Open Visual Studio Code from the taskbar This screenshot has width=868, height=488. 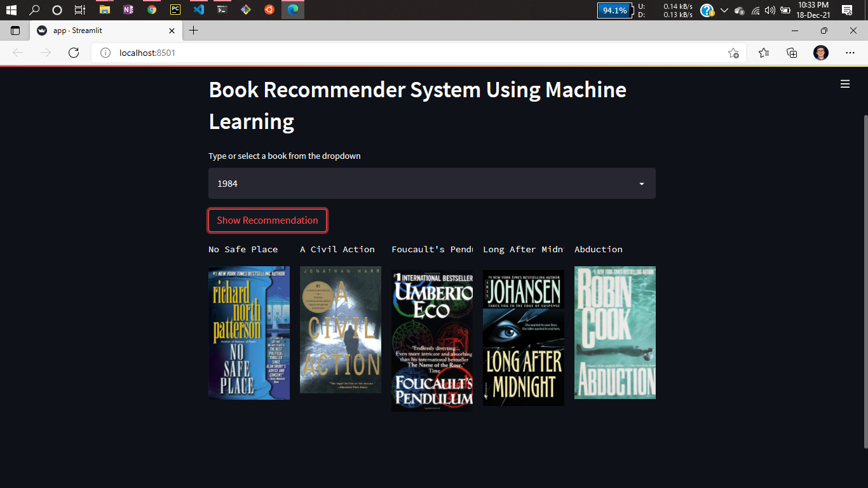tap(199, 10)
